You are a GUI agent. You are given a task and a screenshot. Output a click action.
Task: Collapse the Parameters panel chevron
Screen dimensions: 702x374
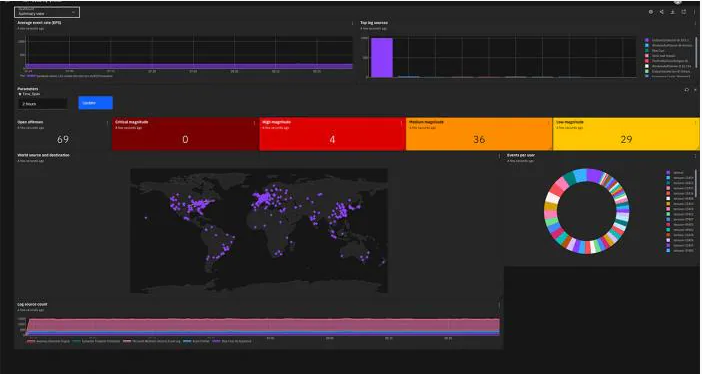695,90
